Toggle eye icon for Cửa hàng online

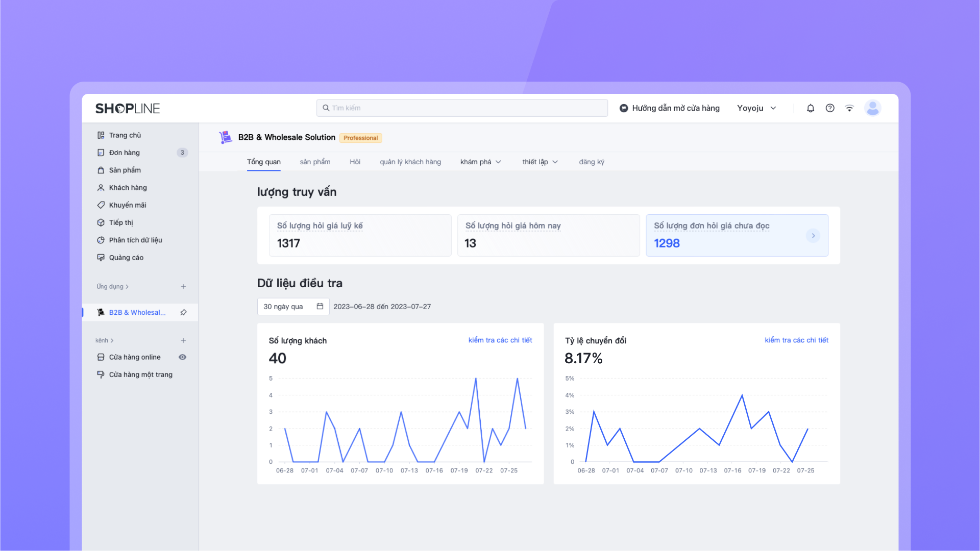(182, 357)
